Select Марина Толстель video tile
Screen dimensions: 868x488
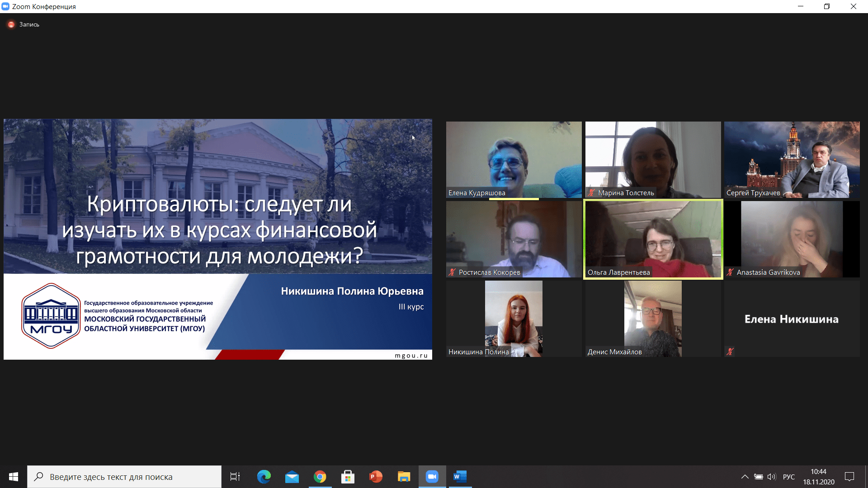[653, 160]
